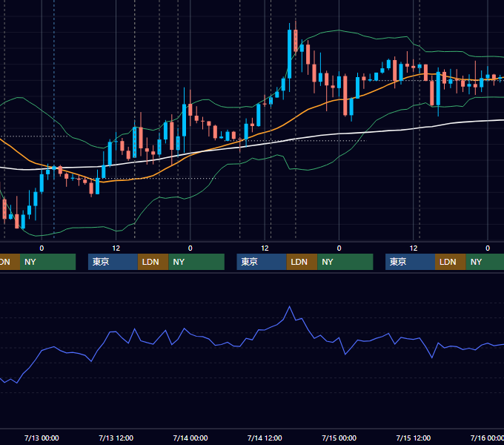Click the 東京 session block on 7/13
Screen dimensions: 504x445
pyautogui.click(x=113, y=262)
